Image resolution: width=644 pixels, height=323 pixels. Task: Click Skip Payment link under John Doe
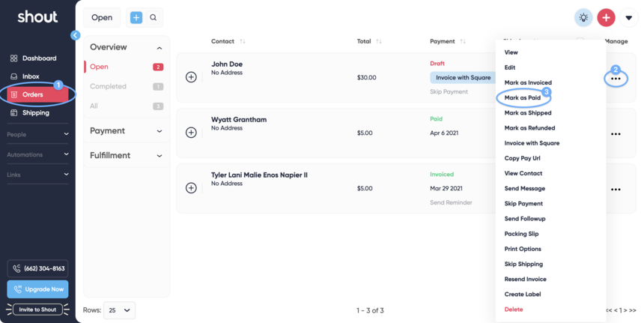click(x=449, y=91)
